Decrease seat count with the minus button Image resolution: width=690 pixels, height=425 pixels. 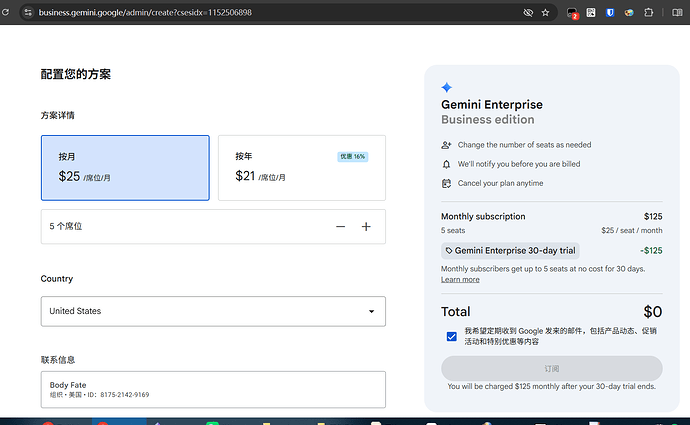[341, 227]
